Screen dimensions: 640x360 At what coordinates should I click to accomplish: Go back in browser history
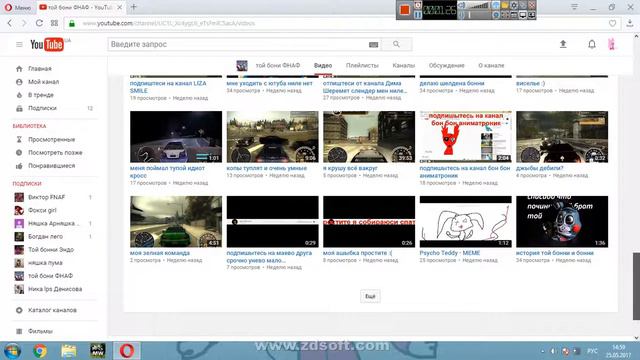pos(10,23)
